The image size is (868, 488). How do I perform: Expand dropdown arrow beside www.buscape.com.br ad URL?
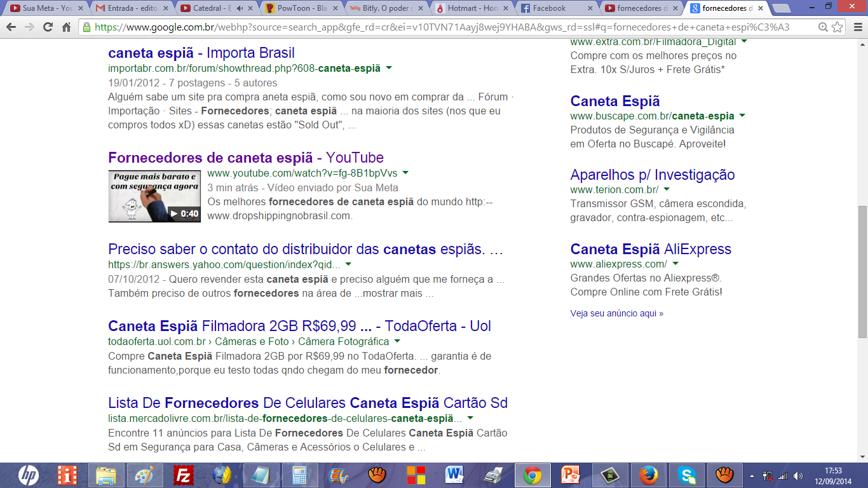pyautogui.click(x=742, y=116)
